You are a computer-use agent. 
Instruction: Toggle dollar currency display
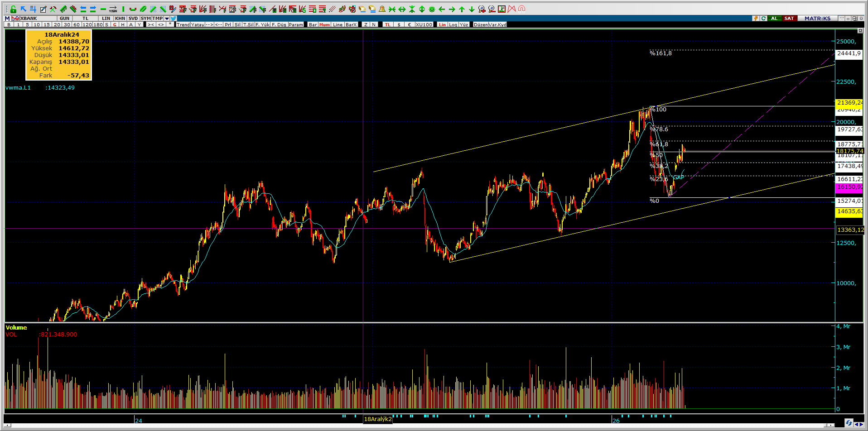(399, 24)
